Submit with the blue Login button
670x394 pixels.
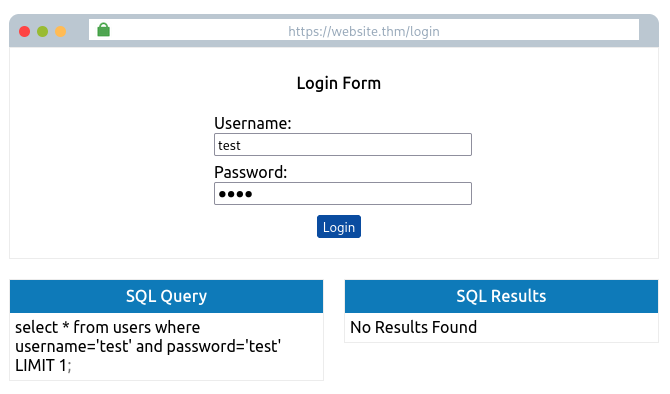pos(339,226)
